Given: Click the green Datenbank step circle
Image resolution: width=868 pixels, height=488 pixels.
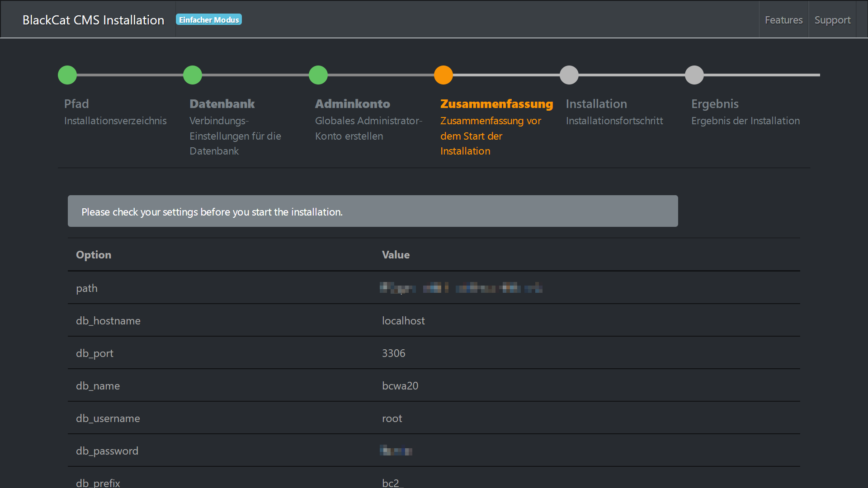Looking at the screenshot, I should point(193,75).
